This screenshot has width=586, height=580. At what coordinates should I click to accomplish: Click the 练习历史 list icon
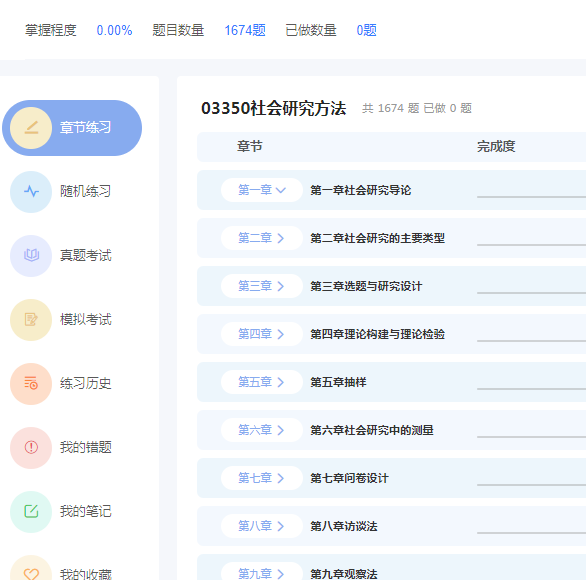(x=31, y=383)
